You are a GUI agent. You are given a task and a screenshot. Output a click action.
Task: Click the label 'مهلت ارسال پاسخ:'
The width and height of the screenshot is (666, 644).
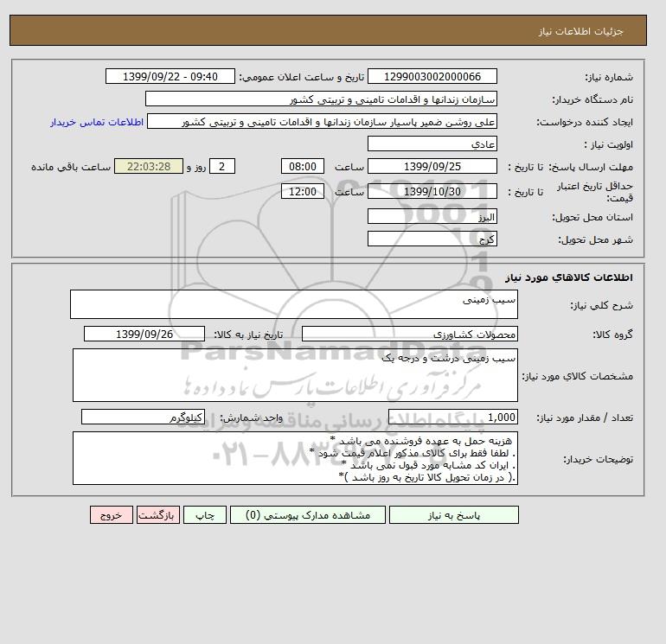tap(591, 167)
